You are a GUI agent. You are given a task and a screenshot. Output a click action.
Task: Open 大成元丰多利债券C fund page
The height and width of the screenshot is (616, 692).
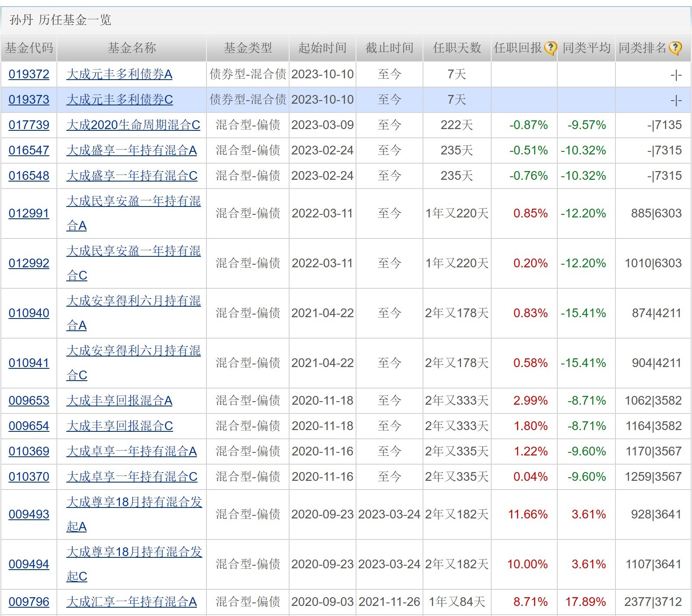(x=119, y=100)
